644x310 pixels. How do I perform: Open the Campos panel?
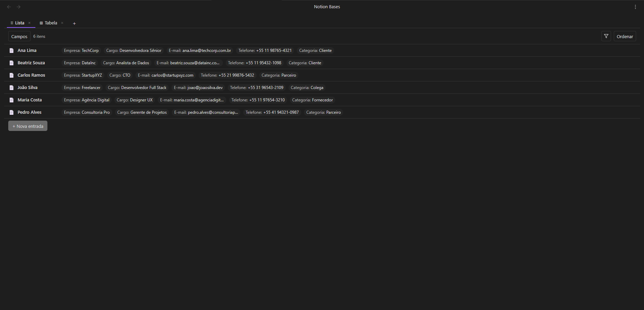[19, 36]
